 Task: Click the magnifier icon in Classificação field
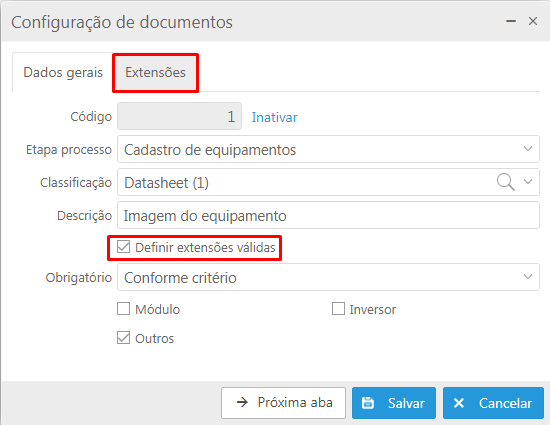point(505,182)
